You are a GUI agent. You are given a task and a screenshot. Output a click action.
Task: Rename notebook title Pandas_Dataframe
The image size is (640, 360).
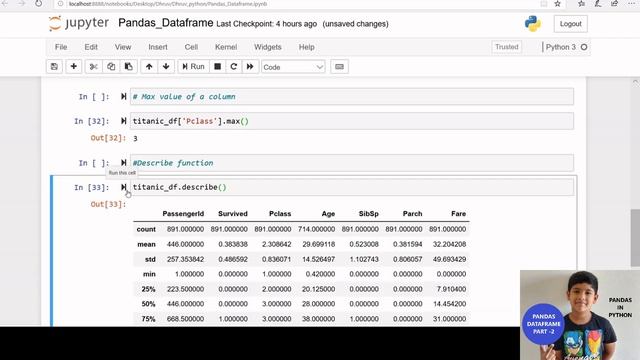166,23
